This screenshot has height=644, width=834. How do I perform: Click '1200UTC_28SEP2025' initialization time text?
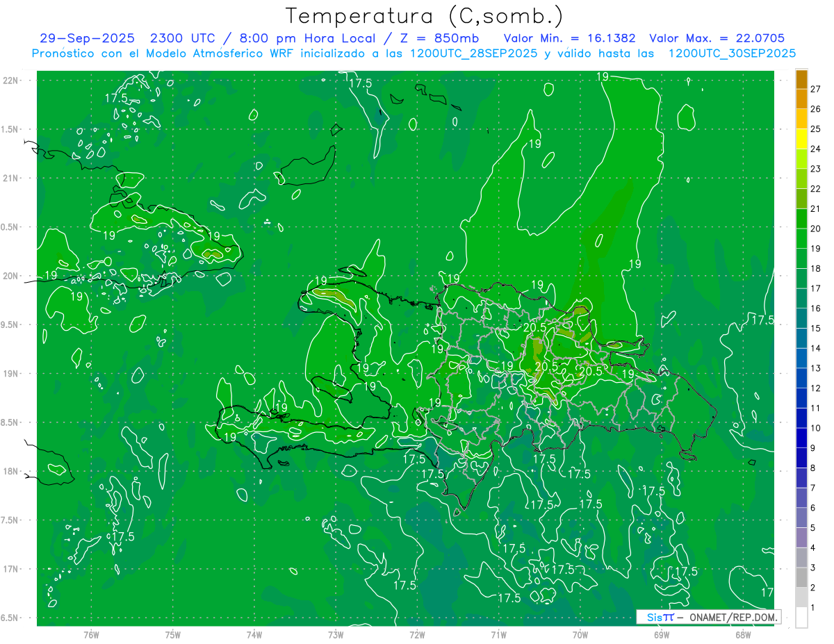click(x=473, y=53)
